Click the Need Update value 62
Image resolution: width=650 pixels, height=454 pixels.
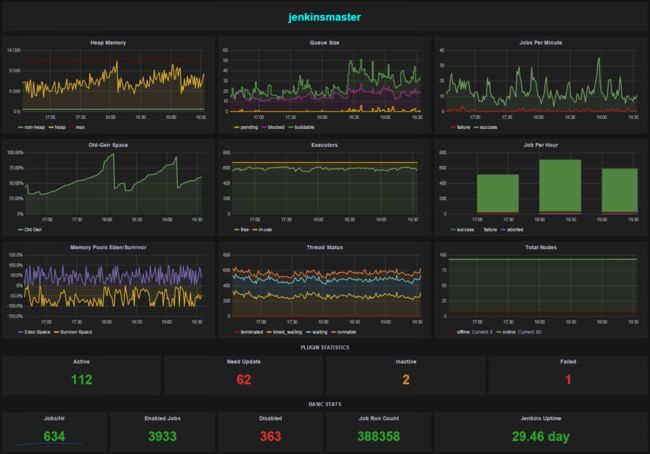(244, 380)
